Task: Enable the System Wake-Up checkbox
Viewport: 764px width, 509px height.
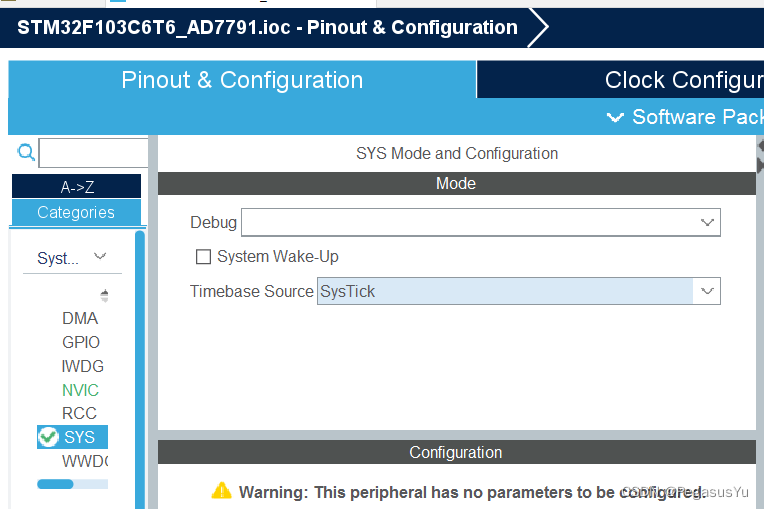Action: [203, 256]
